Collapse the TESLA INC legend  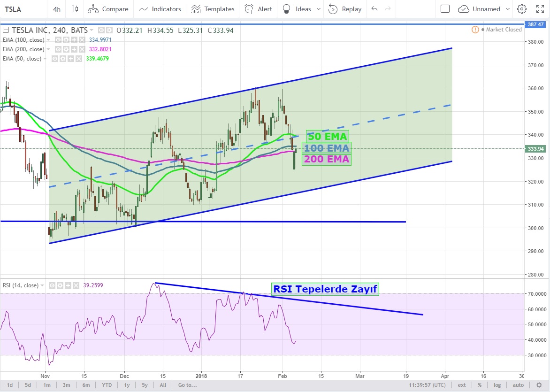click(x=6, y=30)
